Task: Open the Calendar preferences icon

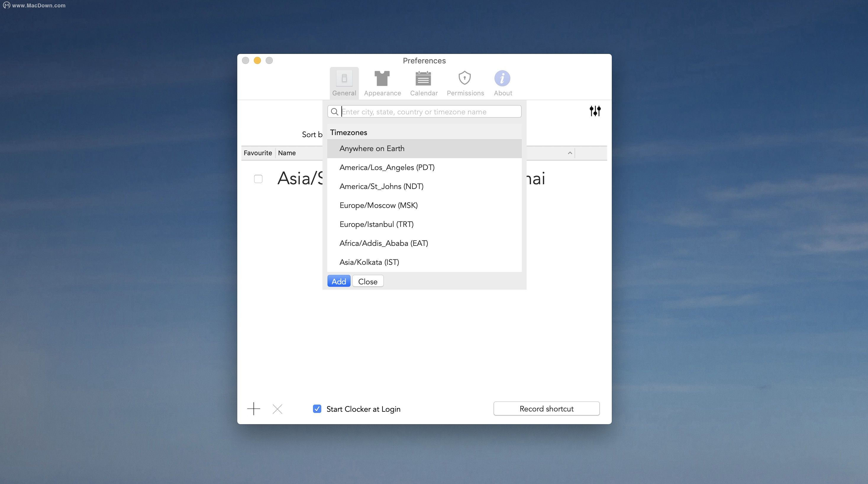Action: tap(424, 83)
